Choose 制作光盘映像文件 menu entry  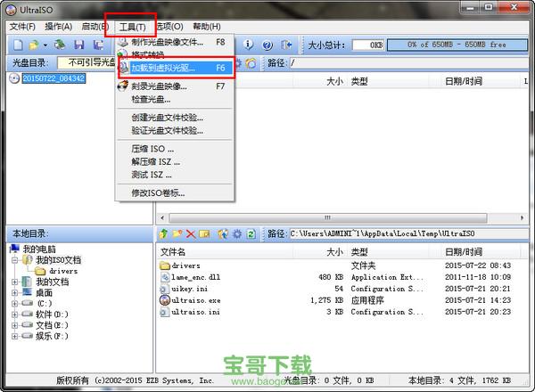coord(175,42)
